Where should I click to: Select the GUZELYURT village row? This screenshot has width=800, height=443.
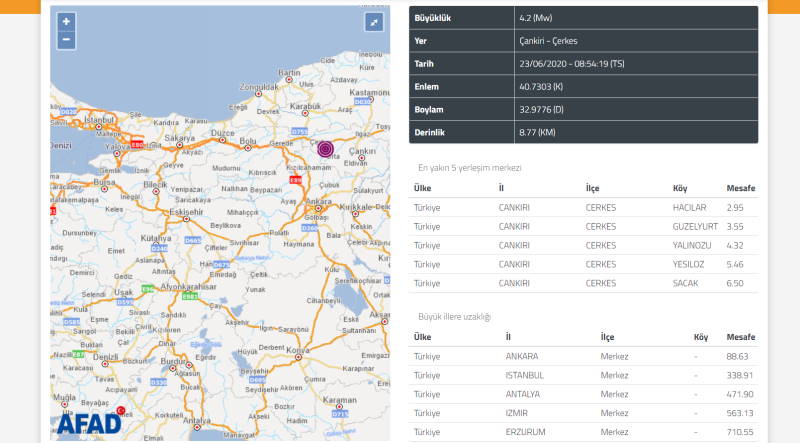(x=584, y=226)
